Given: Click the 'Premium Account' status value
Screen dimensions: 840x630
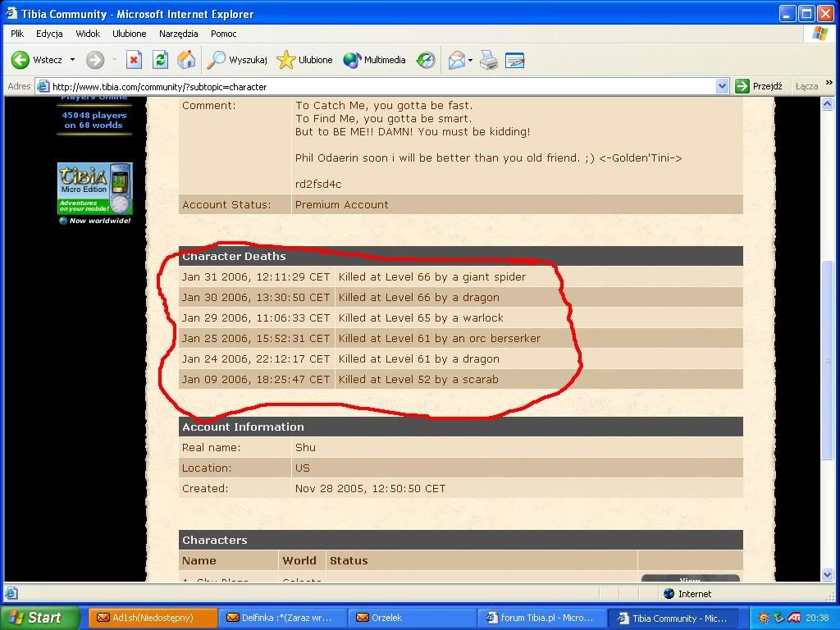Looking at the screenshot, I should coord(342,204).
